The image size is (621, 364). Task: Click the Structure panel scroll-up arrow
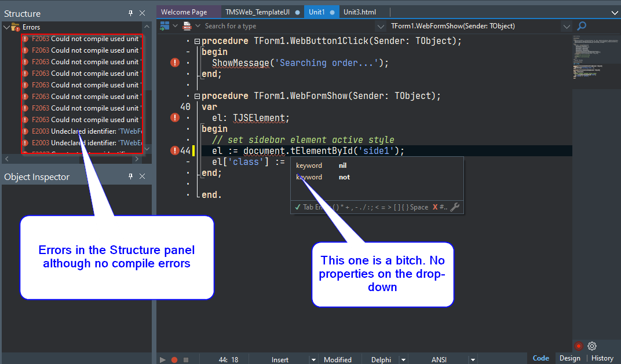pyautogui.click(x=147, y=27)
